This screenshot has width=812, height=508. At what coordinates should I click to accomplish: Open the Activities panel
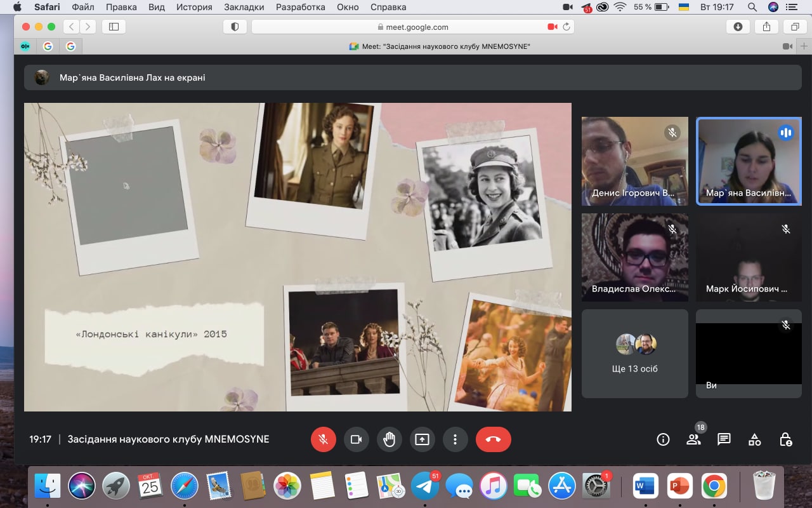[754, 439]
